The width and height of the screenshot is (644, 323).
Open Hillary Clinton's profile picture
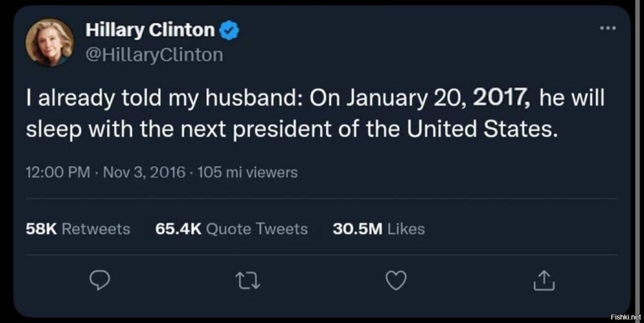(50, 42)
